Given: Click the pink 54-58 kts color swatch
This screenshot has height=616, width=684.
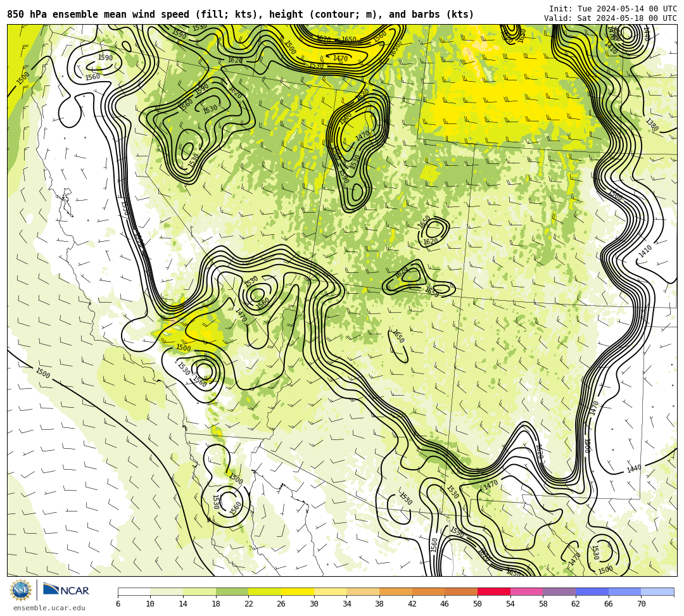Looking at the screenshot, I should (x=526, y=591).
